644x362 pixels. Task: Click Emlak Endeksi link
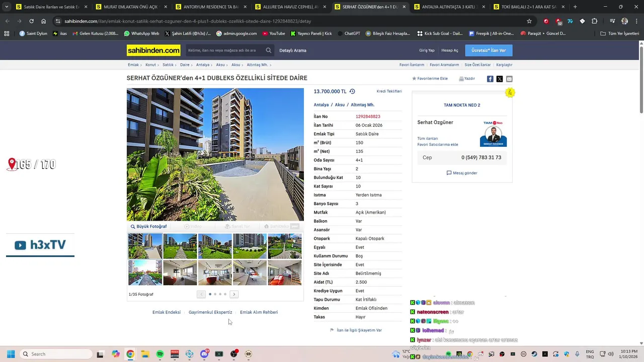click(167, 312)
